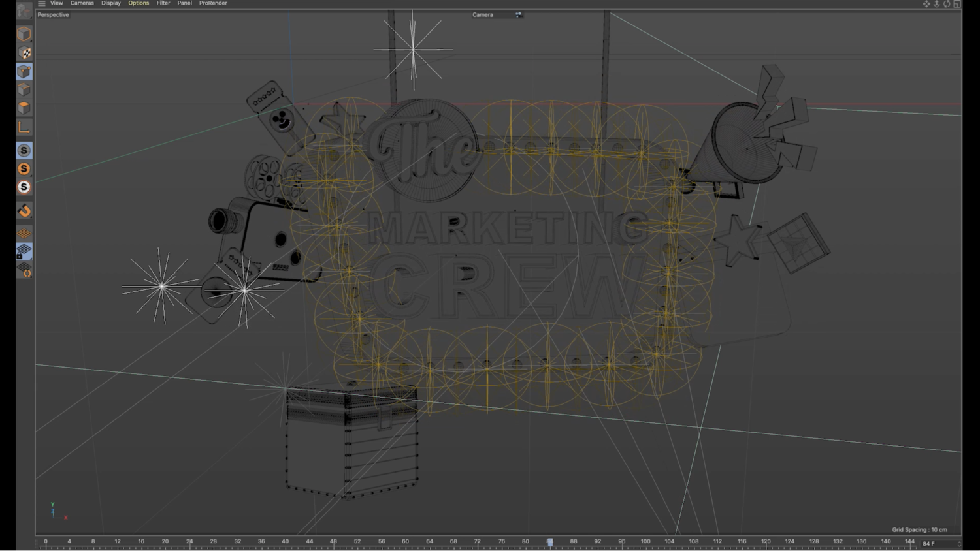Click the Camera label in viewport
The height and width of the screenshot is (551, 980).
[483, 15]
